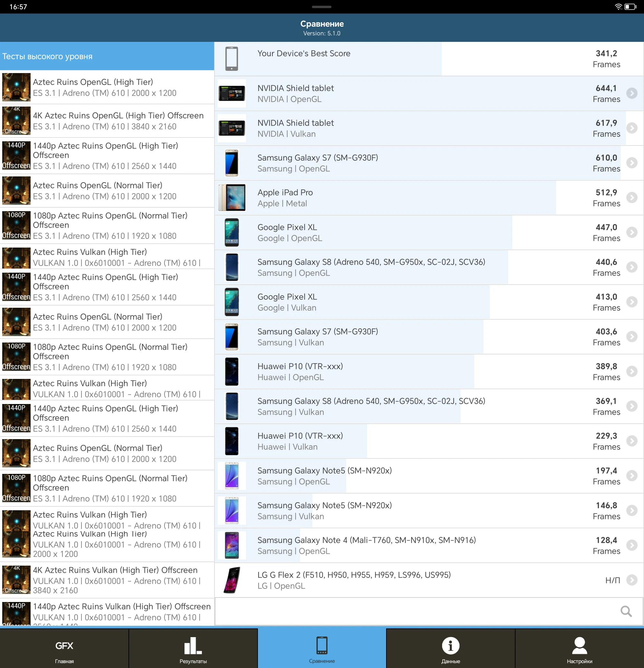Click Your Device's Best Score phone icon
Image resolution: width=644 pixels, height=668 pixels.
click(232, 59)
